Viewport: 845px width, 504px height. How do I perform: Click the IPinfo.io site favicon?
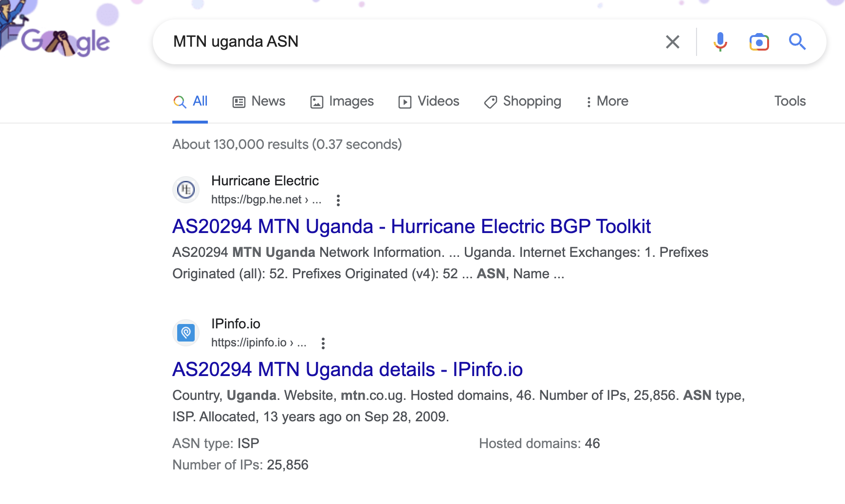click(x=186, y=333)
